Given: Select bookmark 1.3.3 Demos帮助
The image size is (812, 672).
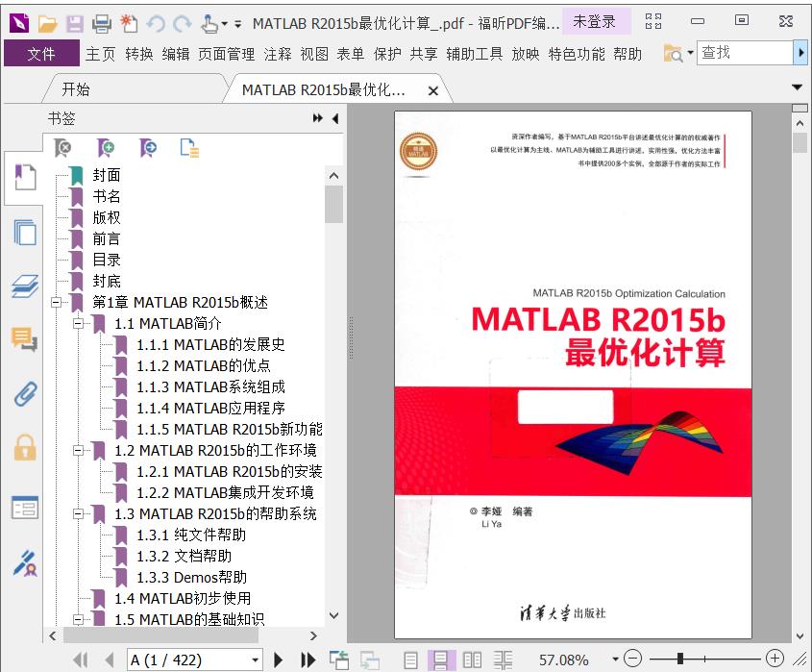Looking at the screenshot, I should (x=192, y=578).
